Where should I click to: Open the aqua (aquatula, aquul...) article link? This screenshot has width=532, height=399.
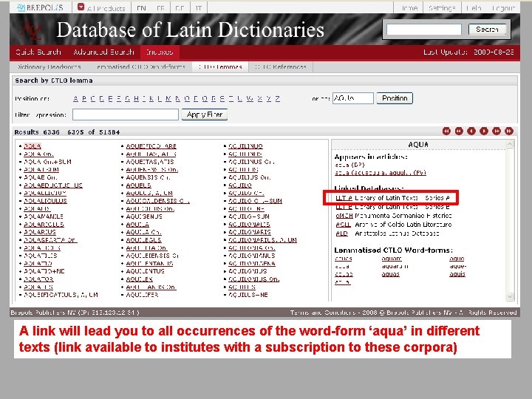[380, 173]
